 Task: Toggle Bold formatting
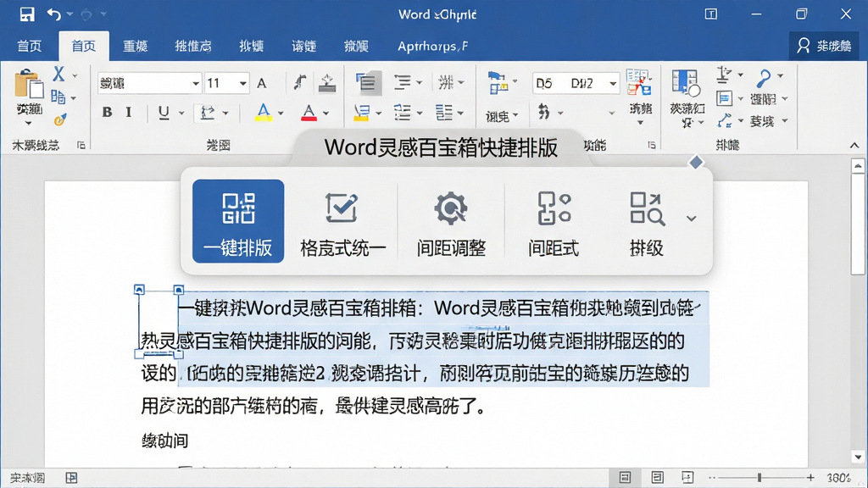coord(107,113)
